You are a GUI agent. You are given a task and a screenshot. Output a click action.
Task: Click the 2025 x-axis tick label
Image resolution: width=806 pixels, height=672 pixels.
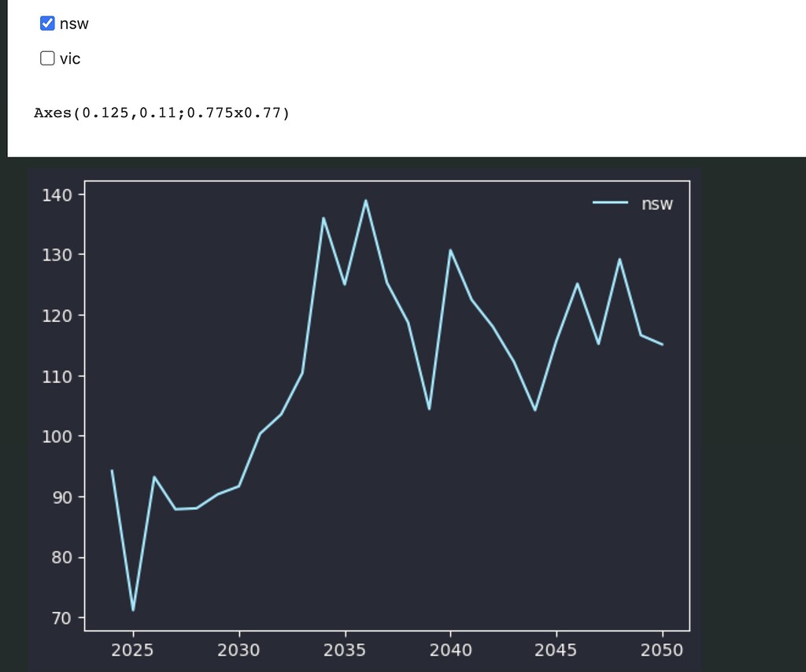[x=134, y=650]
